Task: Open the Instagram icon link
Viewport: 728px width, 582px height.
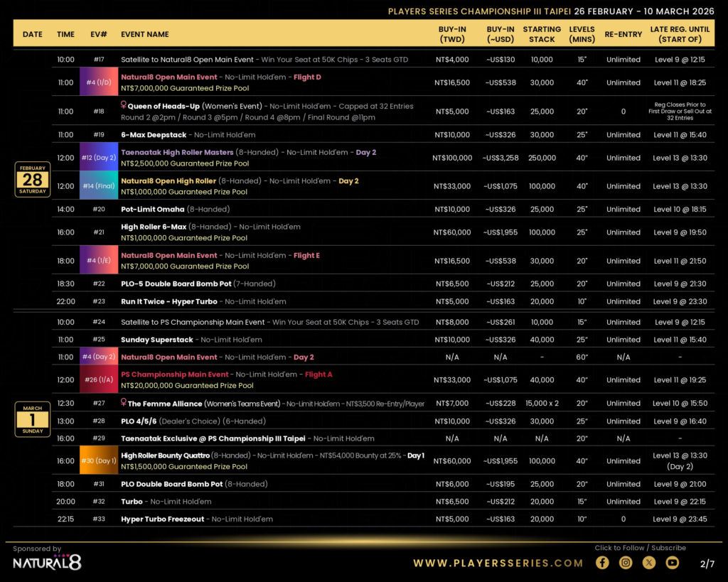Action: [626, 563]
